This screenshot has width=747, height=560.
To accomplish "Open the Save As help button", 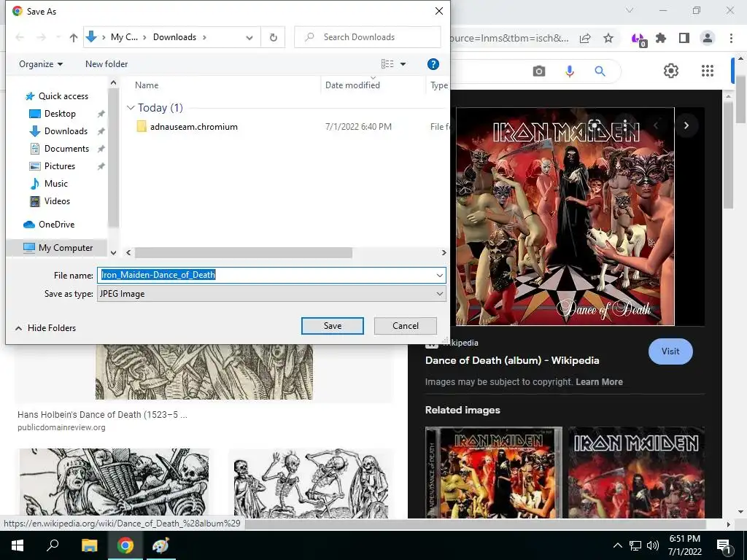I will [x=433, y=64].
